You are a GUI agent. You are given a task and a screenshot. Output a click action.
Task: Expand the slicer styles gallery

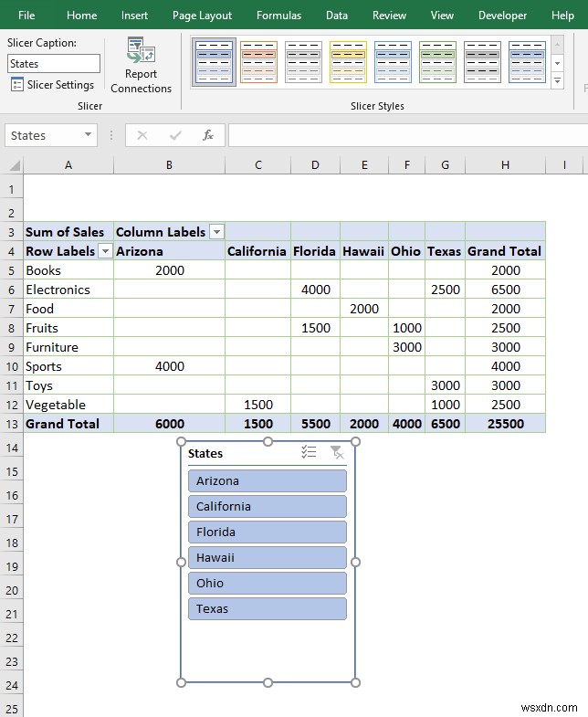(557, 81)
